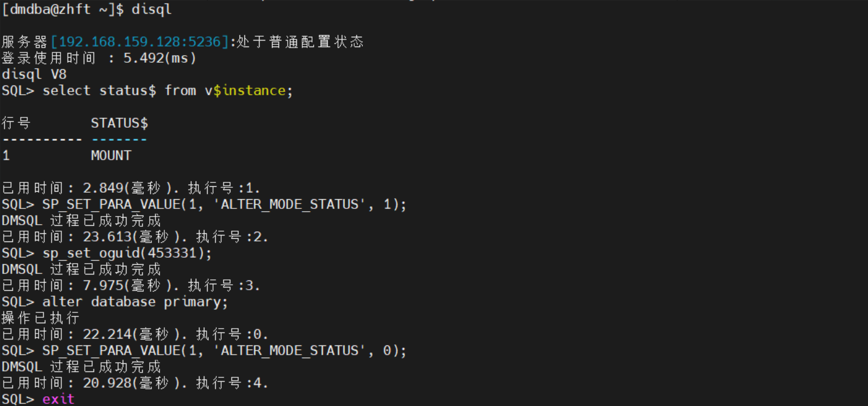
Task: Click the elapsed time 23.613 line
Action: pyautogui.click(x=135, y=237)
